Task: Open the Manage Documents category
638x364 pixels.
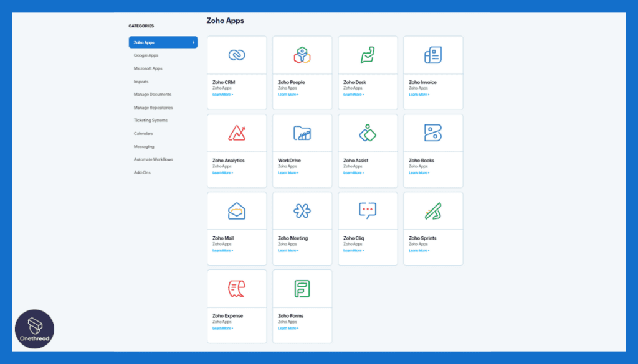Action: tap(153, 94)
